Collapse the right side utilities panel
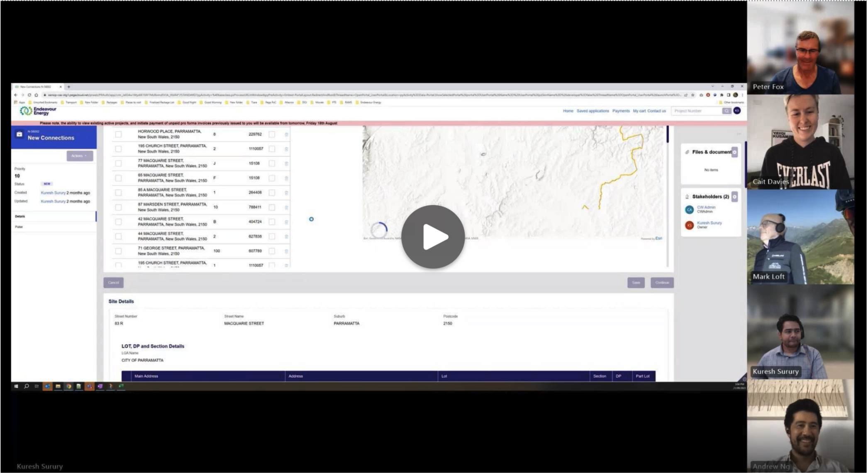The width and height of the screenshot is (868, 473). coord(739,134)
